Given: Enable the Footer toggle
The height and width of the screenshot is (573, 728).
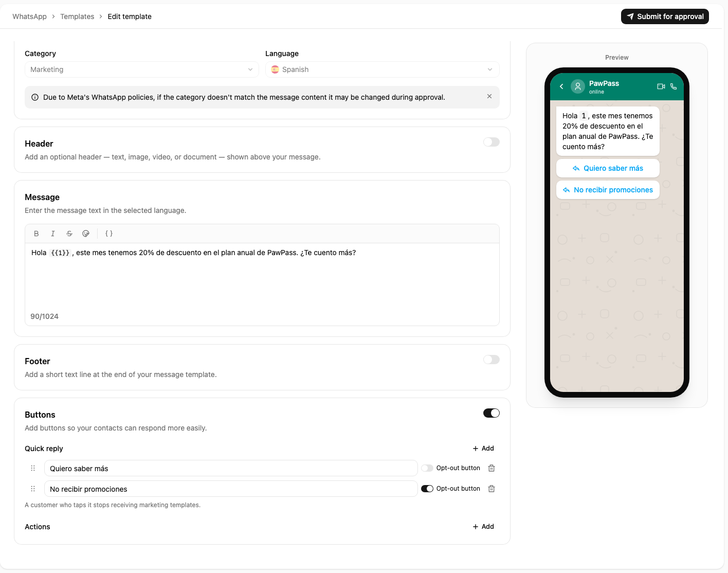Looking at the screenshot, I should pyautogui.click(x=492, y=360).
